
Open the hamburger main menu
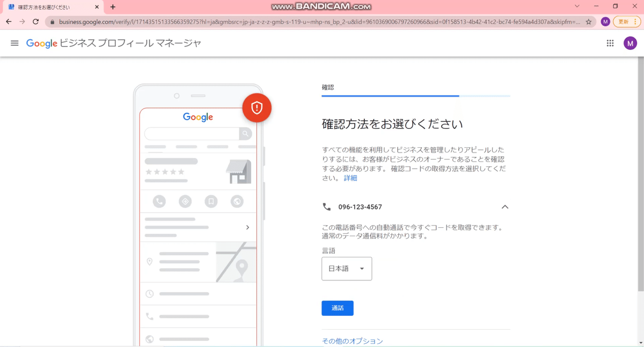[x=14, y=43]
